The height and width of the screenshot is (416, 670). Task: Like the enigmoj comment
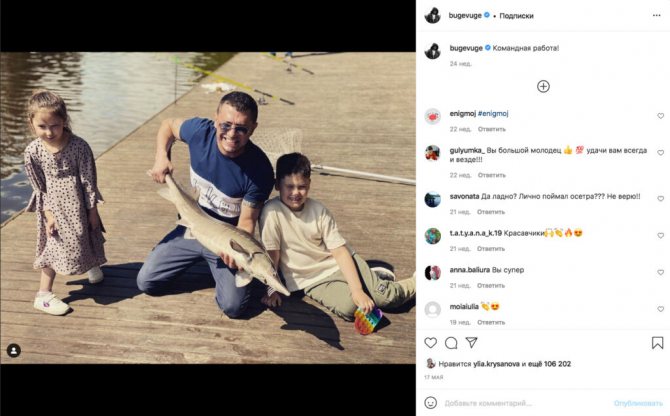660,116
